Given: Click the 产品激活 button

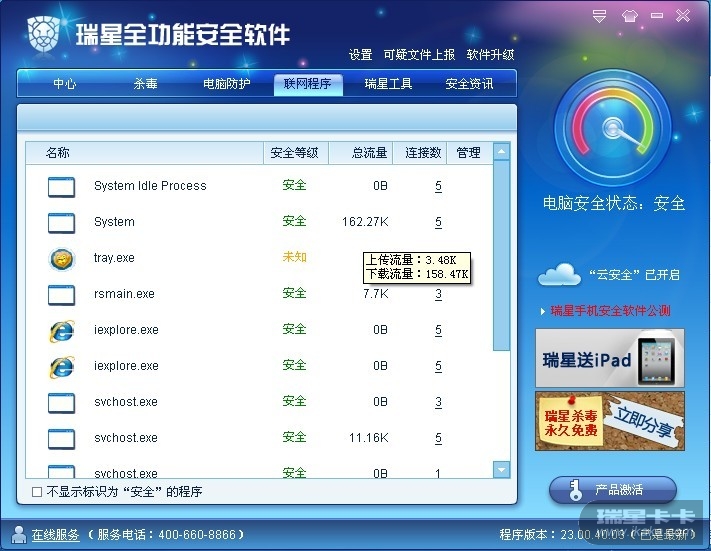Looking at the screenshot, I should [x=613, y=490].
